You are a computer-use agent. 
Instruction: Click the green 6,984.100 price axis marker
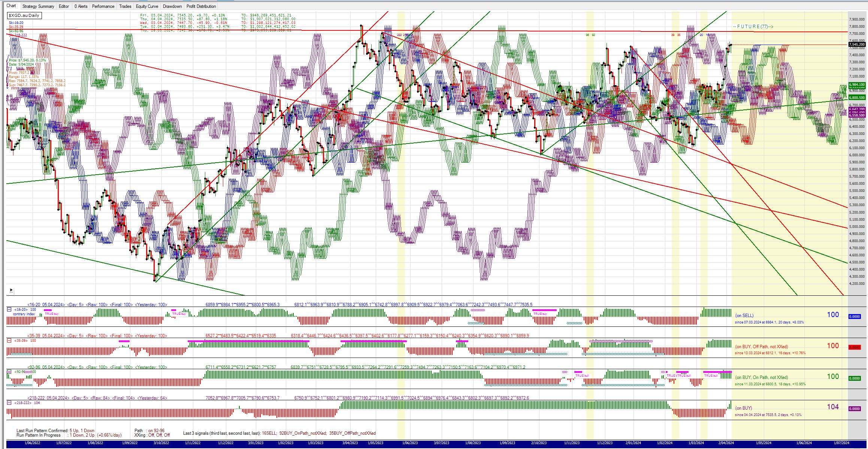coord(857,85)
